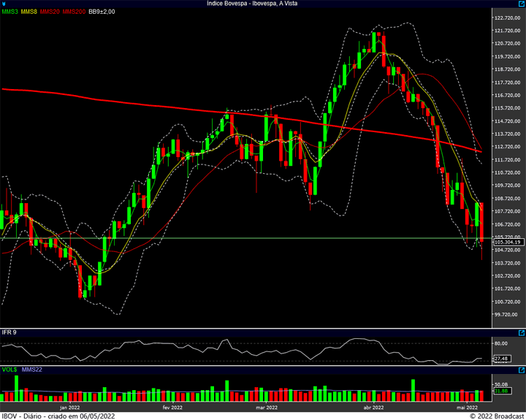Screen dimensions: 526x420
Task: Click the fev 2022 time axis label
Action: tap(172, 408)
